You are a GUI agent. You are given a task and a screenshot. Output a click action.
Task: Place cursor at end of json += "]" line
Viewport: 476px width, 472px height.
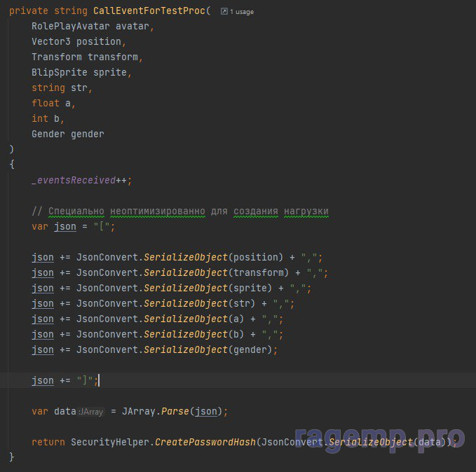click(x=99, y=380)
